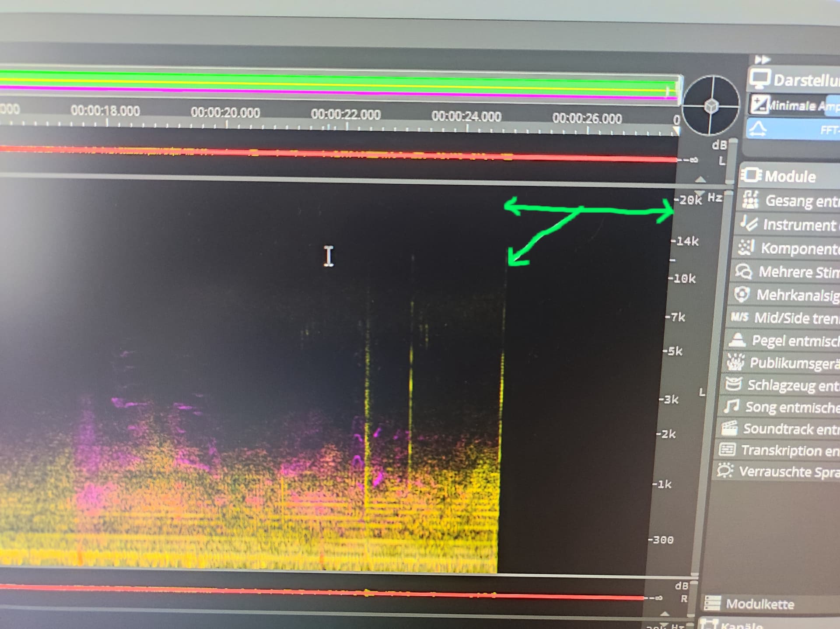Open the Verrauschte Sprache icon
This screenshot has height=629, width=840.
[x=725, y=471]
